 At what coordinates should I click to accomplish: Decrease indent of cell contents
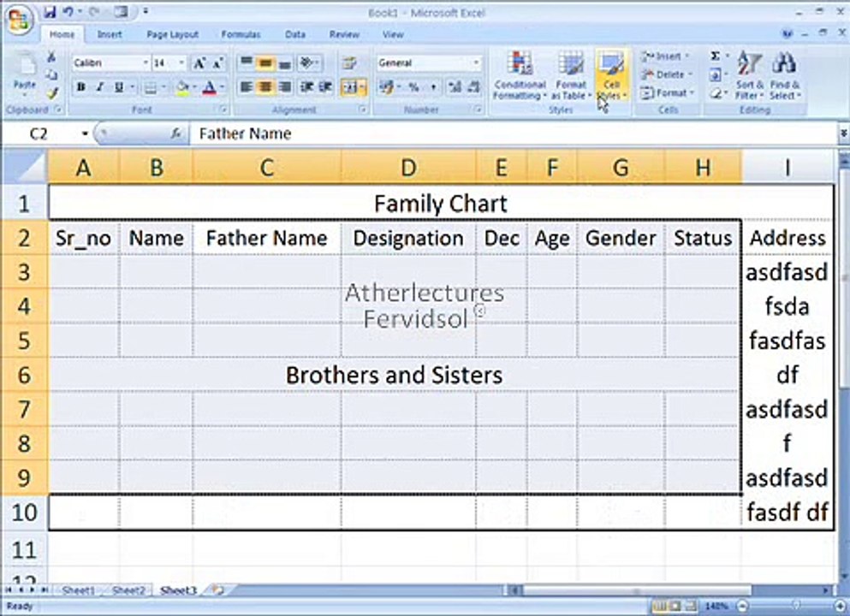point(306,86)
